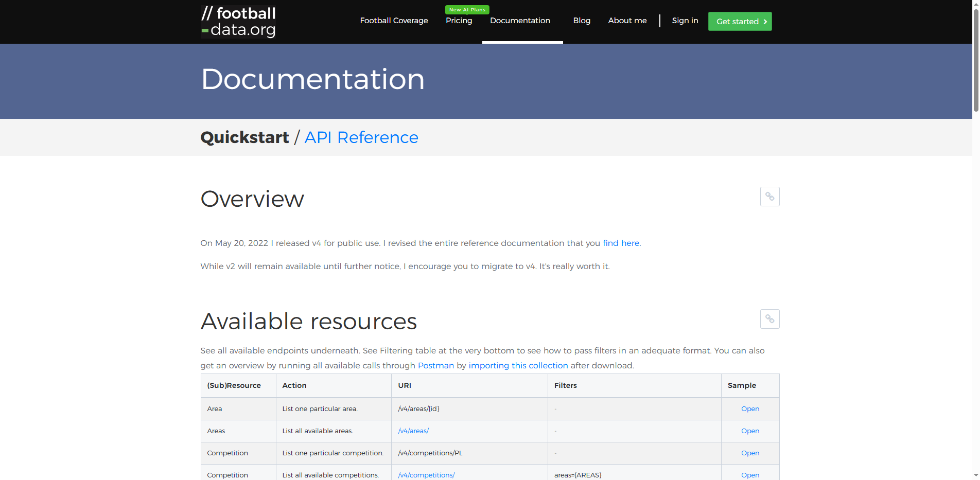Click the Sign in link

[x=685, y=21]
